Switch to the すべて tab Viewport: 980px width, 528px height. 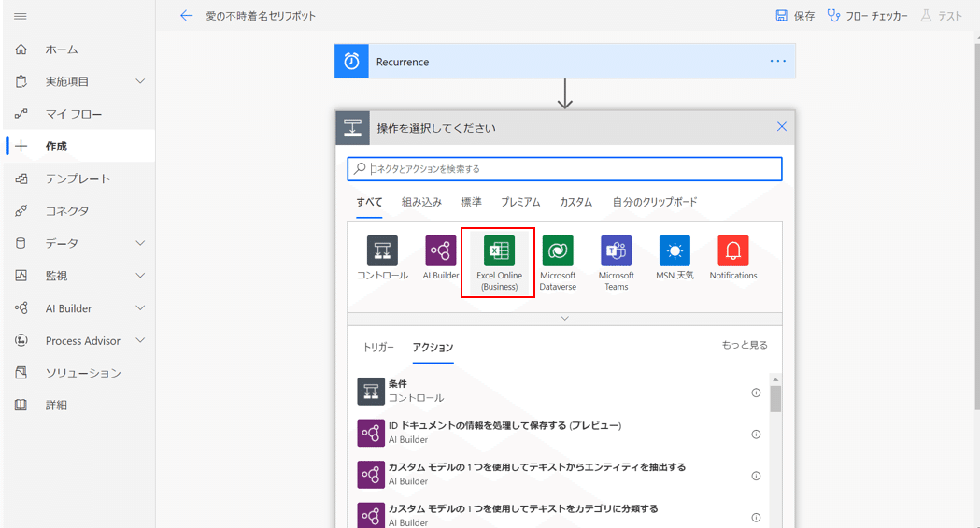[x=369, y=202]
